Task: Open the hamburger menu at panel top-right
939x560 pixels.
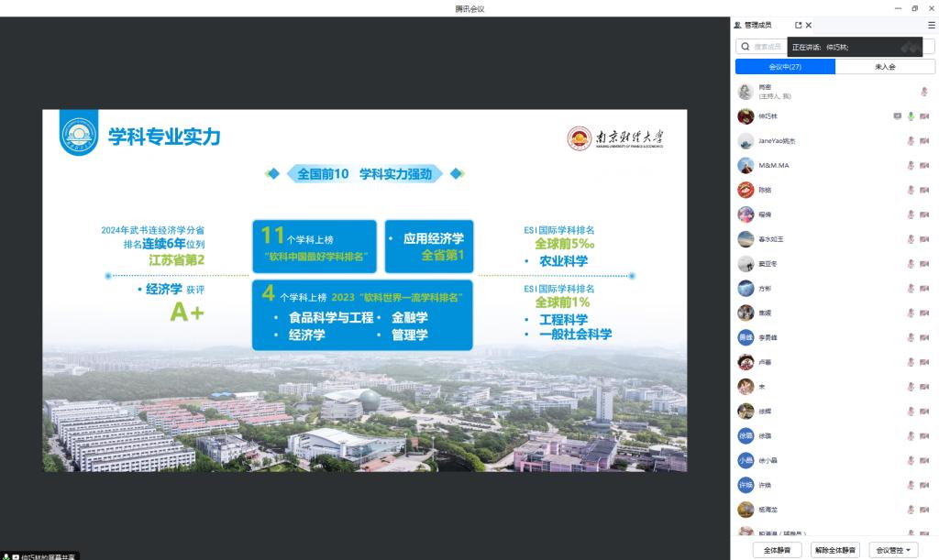Action: point(932,26)
